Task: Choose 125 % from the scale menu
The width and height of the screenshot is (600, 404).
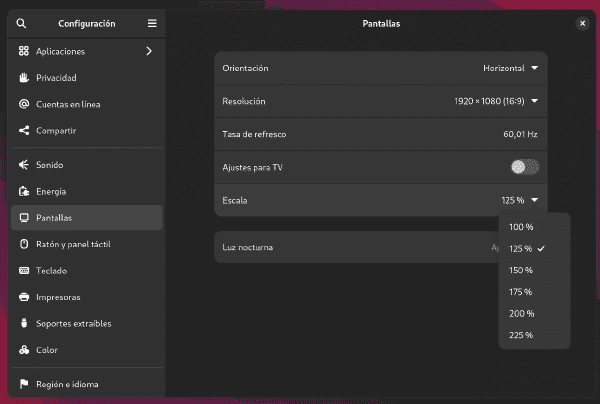Action: (x=534, y=249)
